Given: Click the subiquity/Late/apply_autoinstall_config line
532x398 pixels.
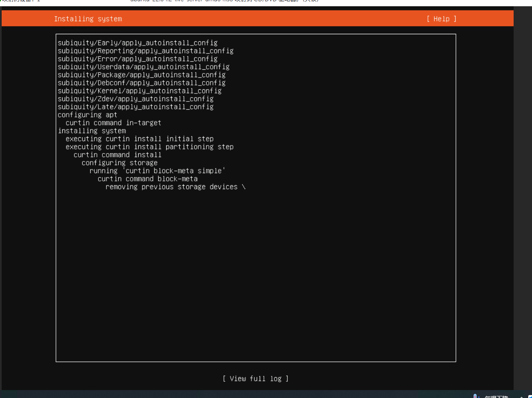Looking at the screenshot, I should pos(135,107).
